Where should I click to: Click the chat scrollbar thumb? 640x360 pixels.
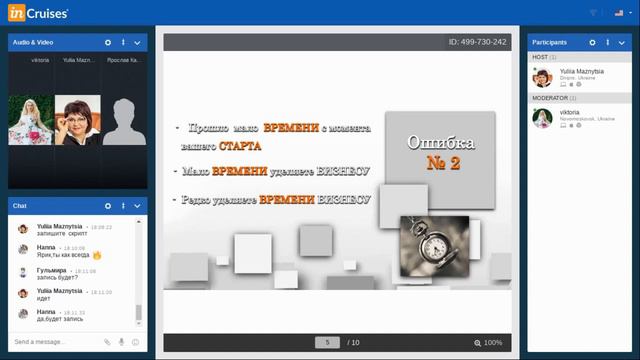click(139, 312)
